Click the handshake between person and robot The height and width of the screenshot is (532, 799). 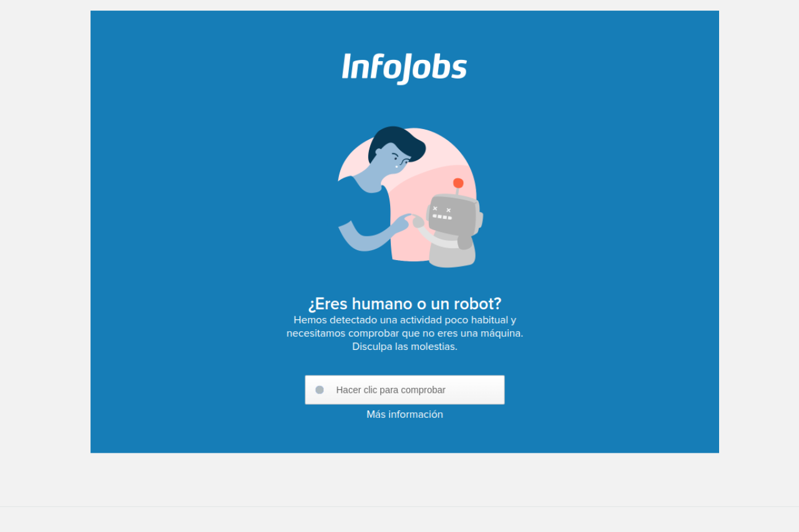click(412, 220)
